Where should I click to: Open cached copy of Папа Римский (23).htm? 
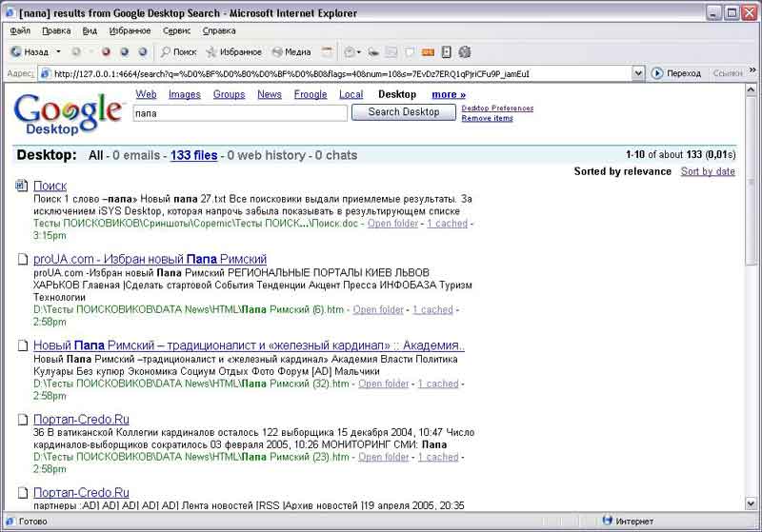click(438, 457)
